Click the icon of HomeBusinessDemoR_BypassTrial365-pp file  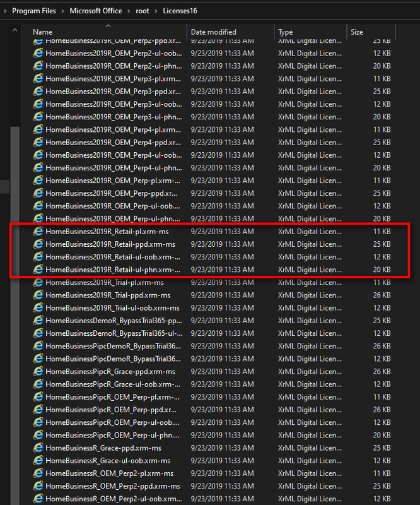[x=38, y=321]
